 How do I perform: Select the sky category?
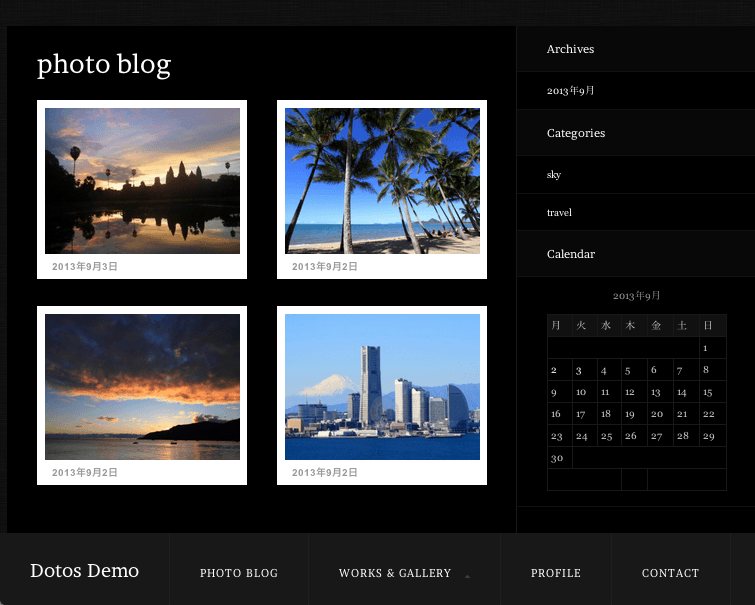[554, 174]
